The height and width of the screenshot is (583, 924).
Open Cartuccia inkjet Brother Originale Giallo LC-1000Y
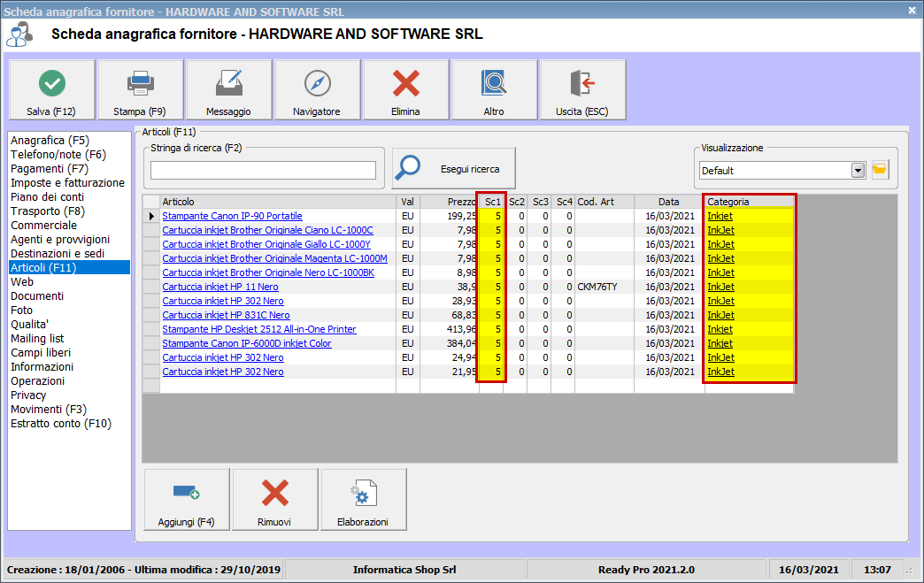[266, 244]
